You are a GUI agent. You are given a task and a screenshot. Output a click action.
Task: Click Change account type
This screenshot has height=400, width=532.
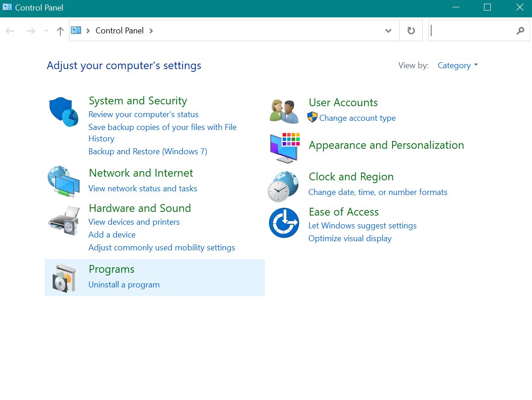click(x=357, y=118)
